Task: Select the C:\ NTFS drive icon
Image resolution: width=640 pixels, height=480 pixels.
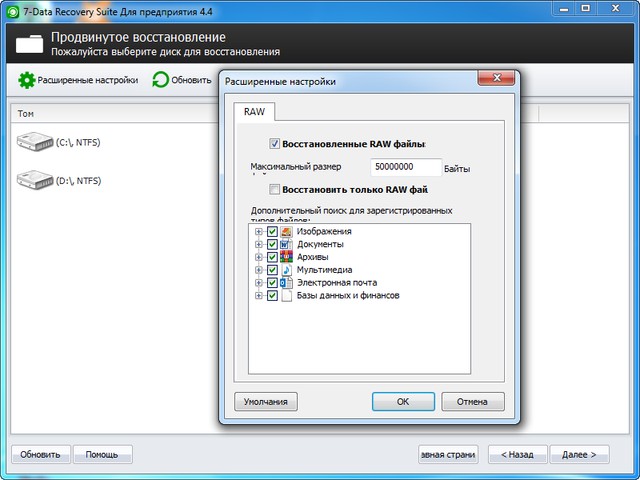Action: point(35,143)
